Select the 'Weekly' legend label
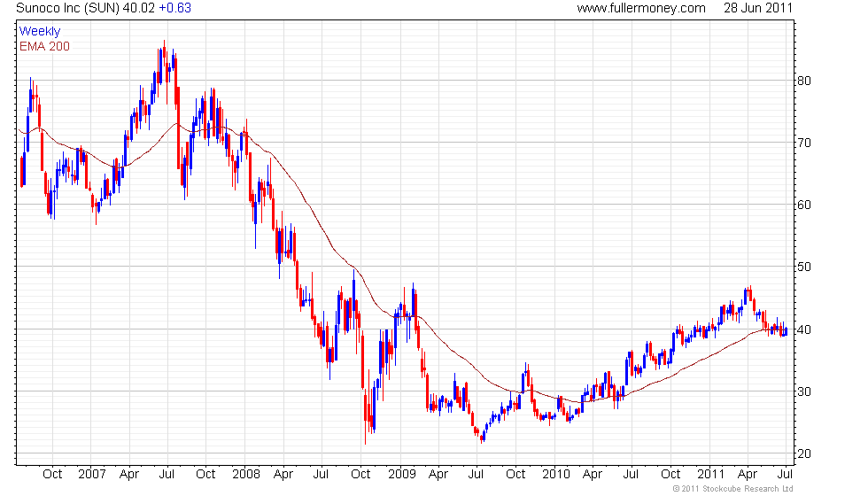Image resolution: width=868 pixels, height=496 pixels. pos(39,32)
